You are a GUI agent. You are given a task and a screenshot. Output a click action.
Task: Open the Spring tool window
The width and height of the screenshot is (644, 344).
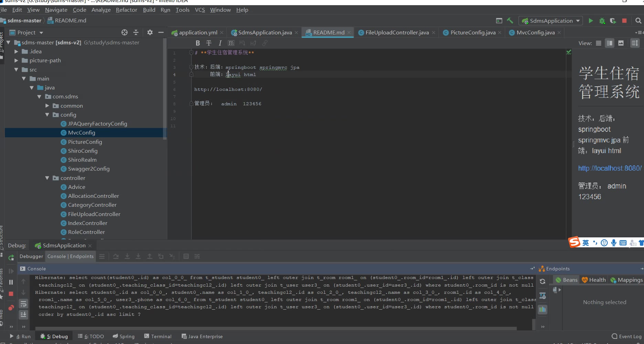[x=124, y=336]
